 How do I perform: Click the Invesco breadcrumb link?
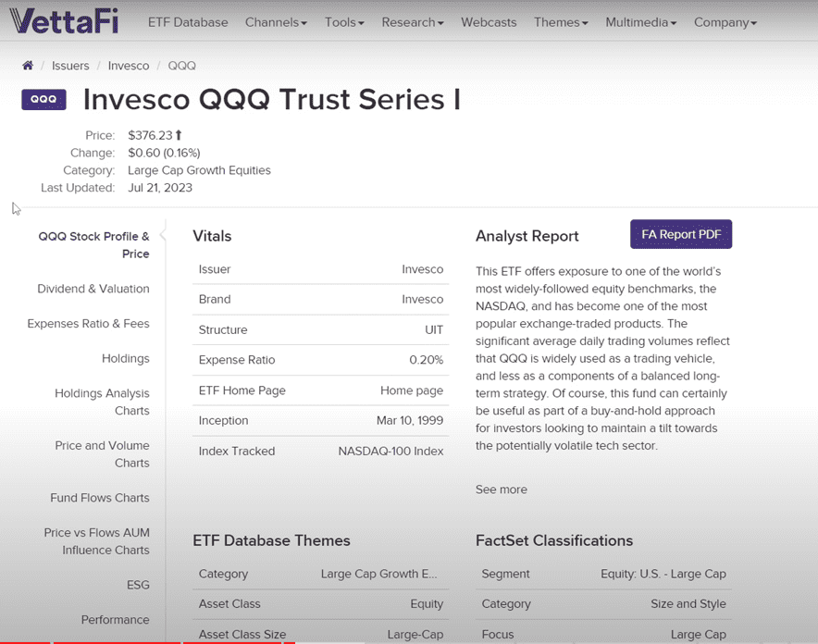128,66
